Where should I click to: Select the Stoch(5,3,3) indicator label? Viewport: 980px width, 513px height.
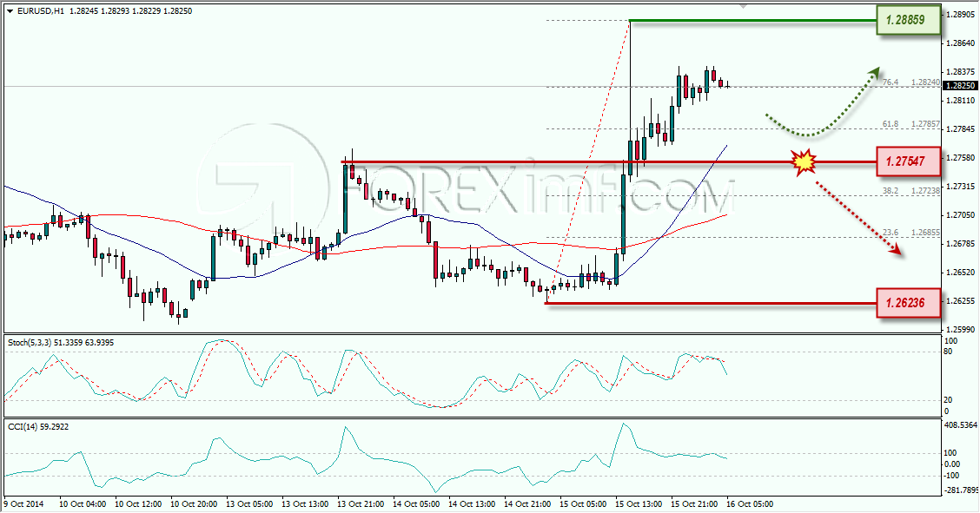click(x=61, y=343)
